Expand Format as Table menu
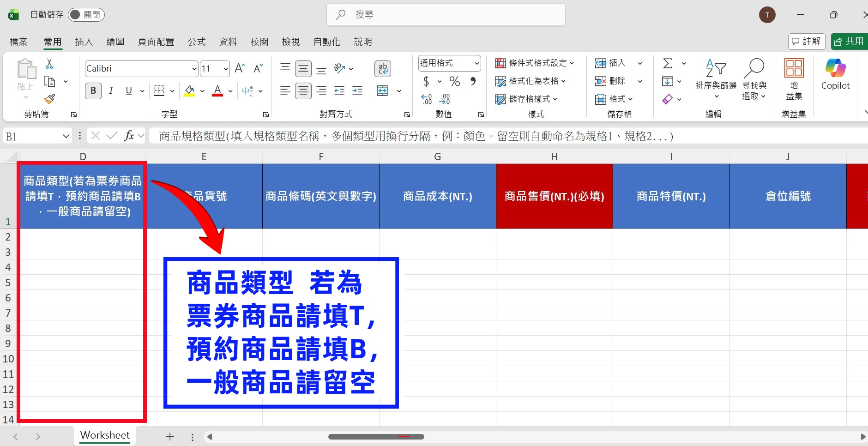 tap(530, 81)
